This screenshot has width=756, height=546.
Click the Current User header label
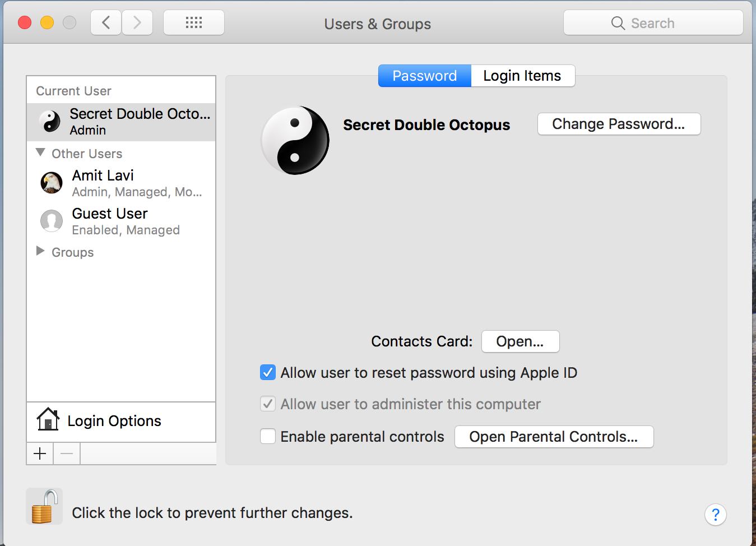tap(73, 91)
